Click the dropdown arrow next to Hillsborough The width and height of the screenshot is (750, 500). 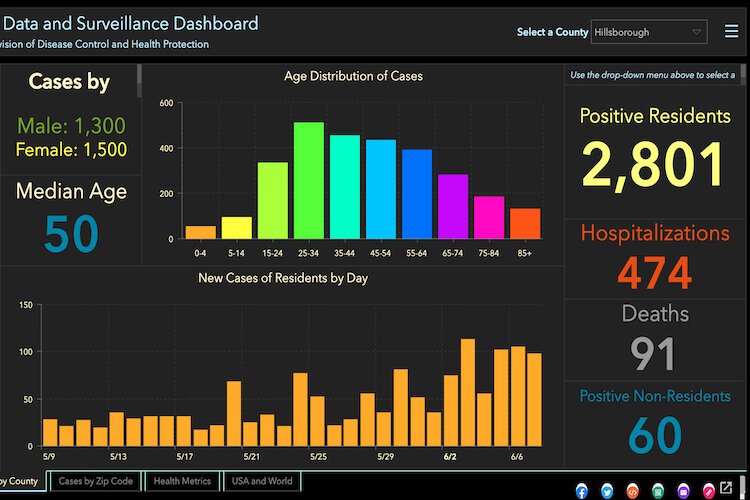[697, 32]
